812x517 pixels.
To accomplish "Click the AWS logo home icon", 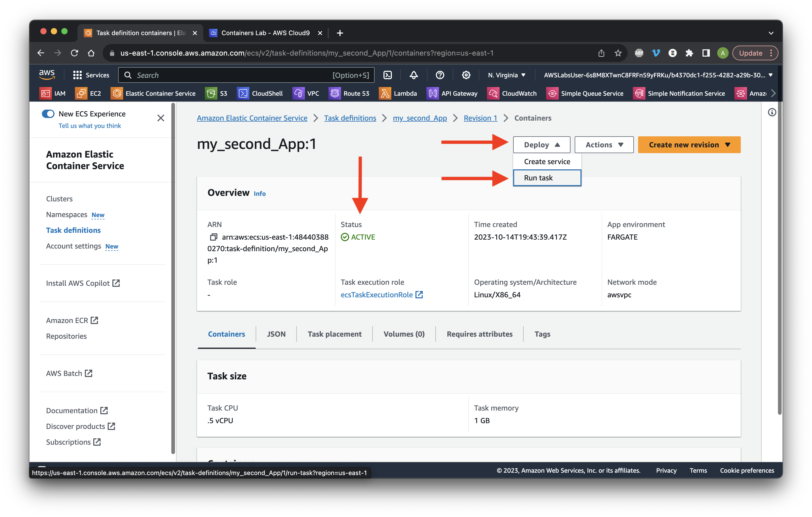I will [x=47, y=74].
